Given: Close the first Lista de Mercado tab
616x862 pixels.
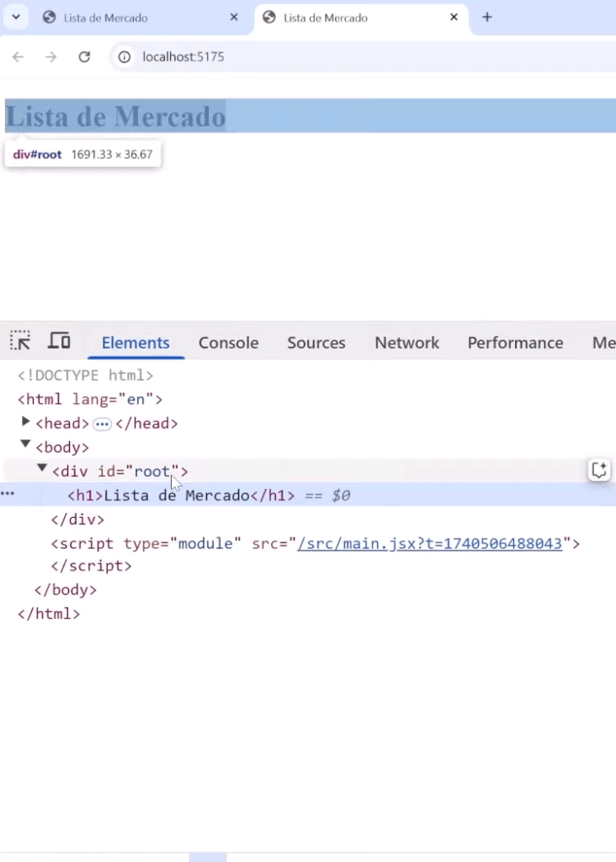Looking at the screenshot, I should point(234,17).
